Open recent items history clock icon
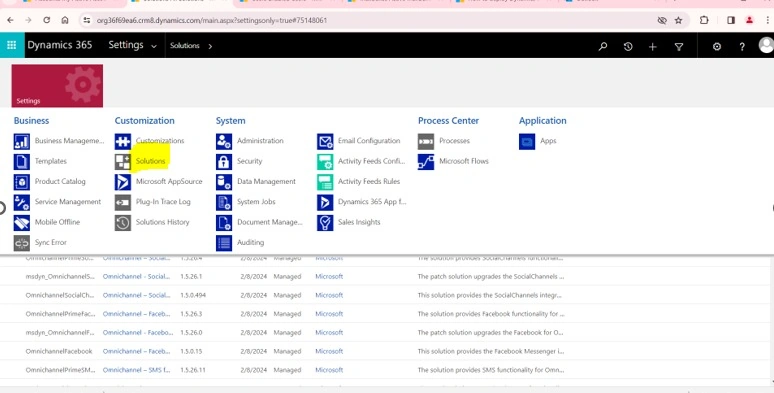Image resolution: width=774 pixels, height=393 pixels. (628, 46)
